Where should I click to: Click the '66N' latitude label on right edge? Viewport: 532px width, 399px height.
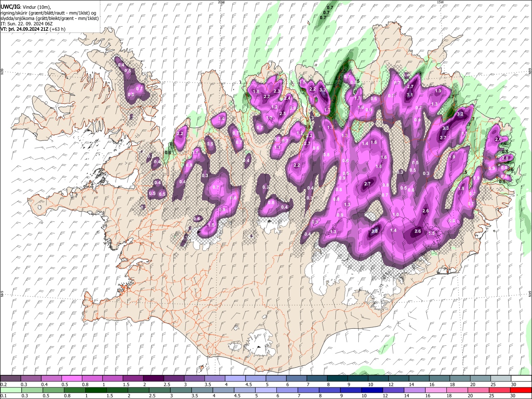(530, 71)
